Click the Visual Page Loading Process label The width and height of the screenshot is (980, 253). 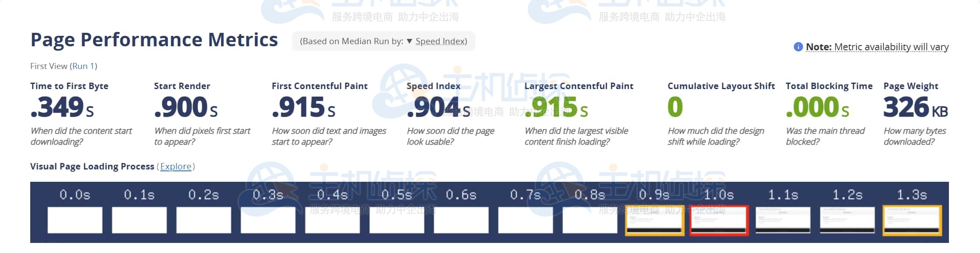(92, 166)
